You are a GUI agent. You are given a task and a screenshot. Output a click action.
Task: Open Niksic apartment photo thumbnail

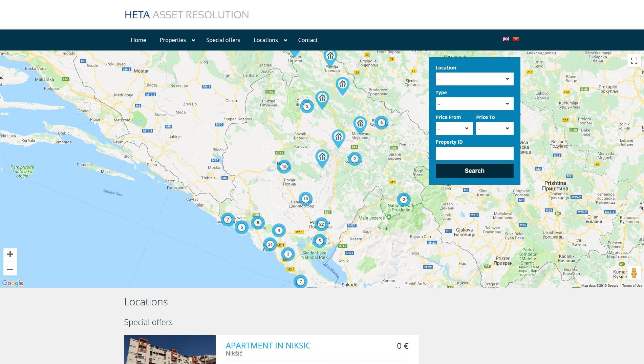click(x=170, y=349)
